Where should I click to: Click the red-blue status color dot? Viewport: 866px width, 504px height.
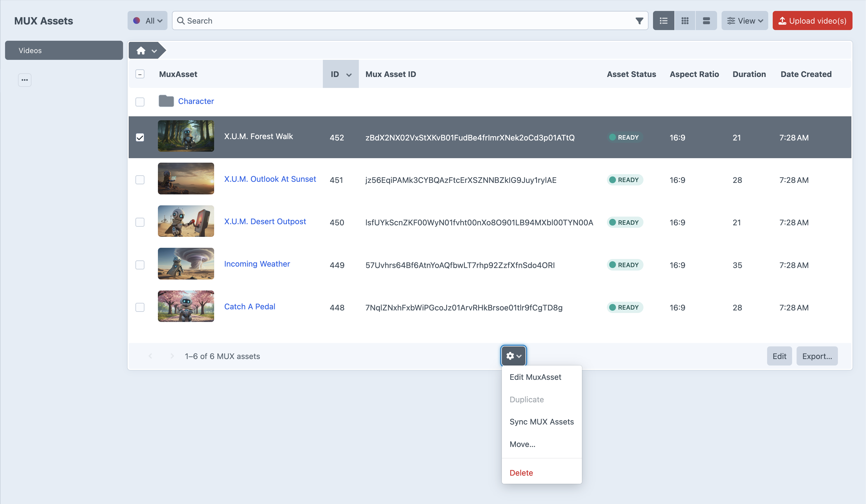coord(137,21)
